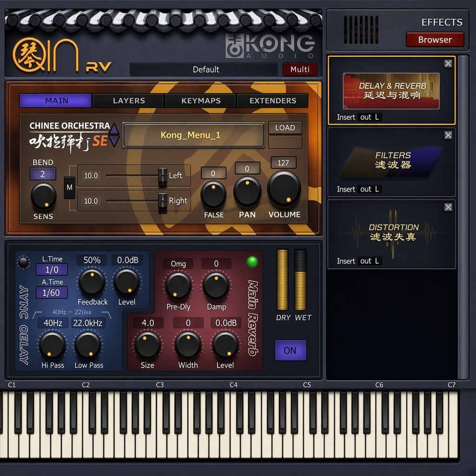Viewport: 476px width, 476px height.
Task: Open the Kong_Menu_1 instrument menu
Action: pyautogui.click(x=193, y=135)
